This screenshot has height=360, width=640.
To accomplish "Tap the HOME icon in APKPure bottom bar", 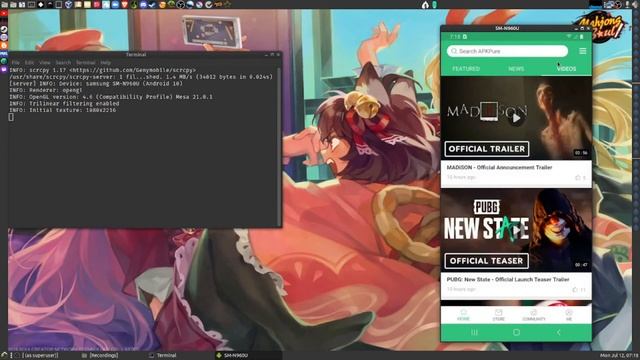I will [x=463, y=315].
